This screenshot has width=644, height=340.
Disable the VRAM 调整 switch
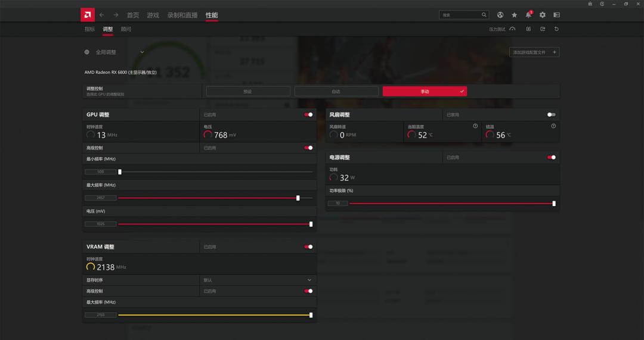click(308, 247)
